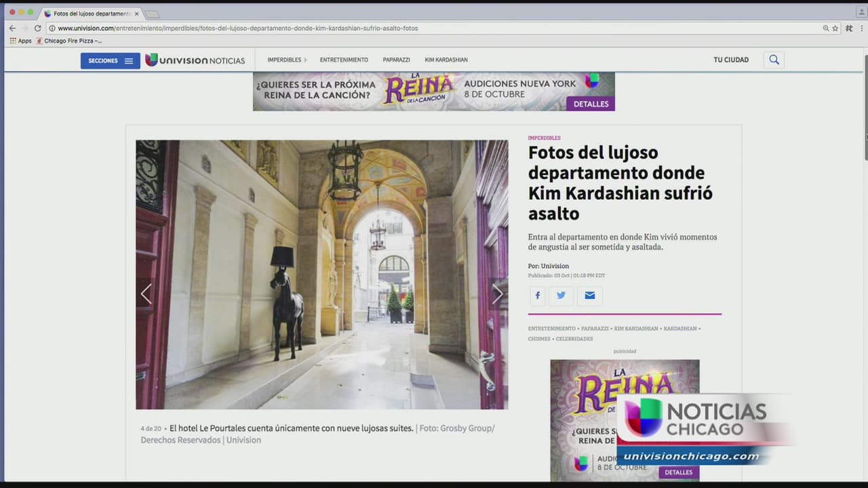The image size is (868, 488).
Task: Click the page vertical scrollbar thumb
Action: coord(865,108)
